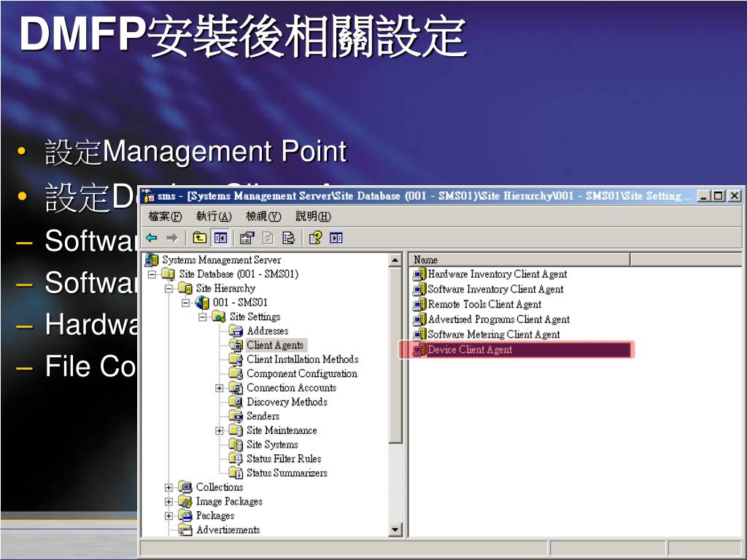This screenshot has width=747, height=560.
Task: Click the Name column header
Action: [x=519, y=260]
